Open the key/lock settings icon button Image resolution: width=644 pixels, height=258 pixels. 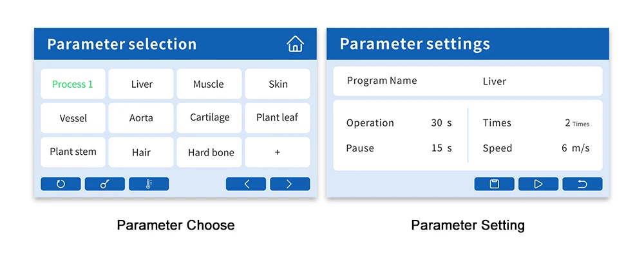pos(105,184)
